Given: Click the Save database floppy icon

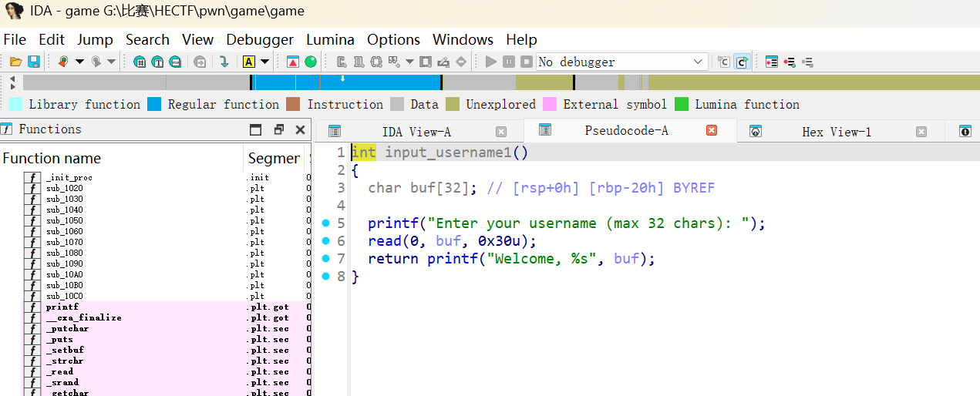Looking at the screenshot, I should pos(34,62).
